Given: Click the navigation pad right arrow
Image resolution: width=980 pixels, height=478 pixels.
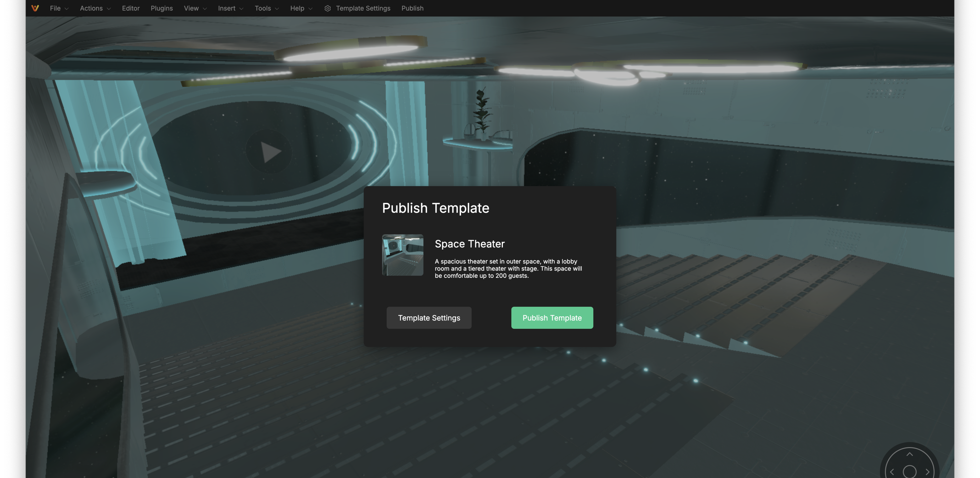Looking at the screenshot, I should point(928,472).
